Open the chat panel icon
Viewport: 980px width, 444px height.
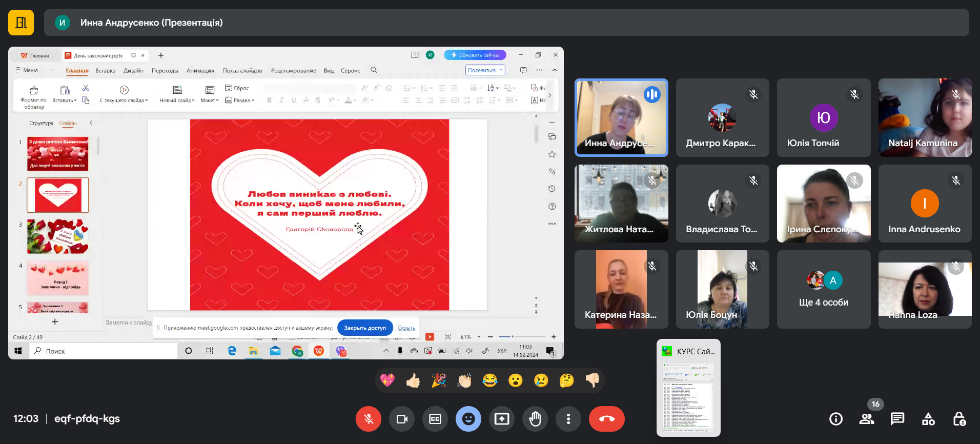click(x=897, y=419)
